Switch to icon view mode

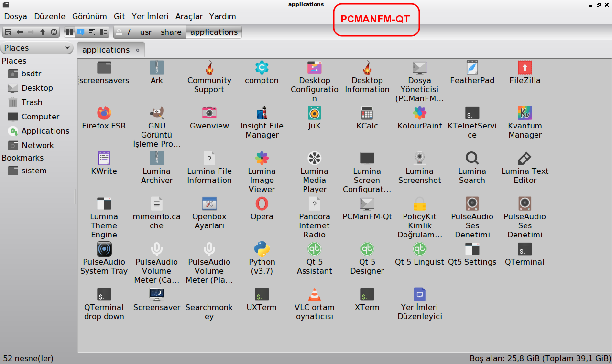(69, 32)
